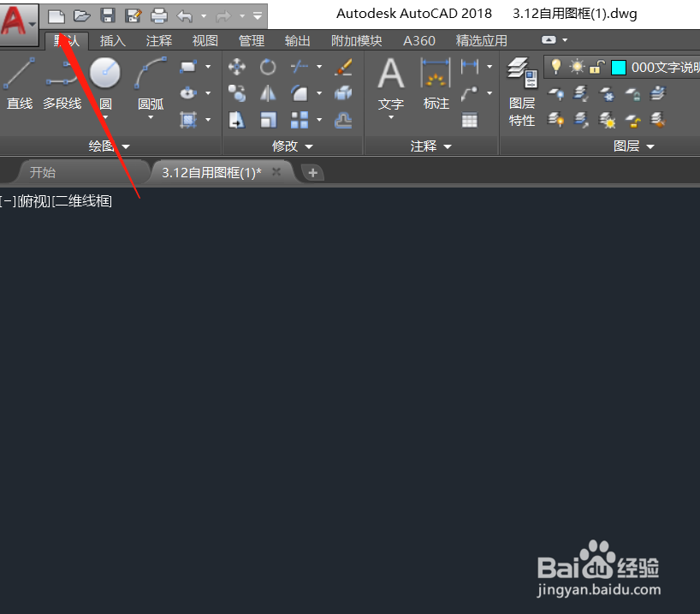Close the 3.12自用图框(1) drawing tab

click(276, 171)
